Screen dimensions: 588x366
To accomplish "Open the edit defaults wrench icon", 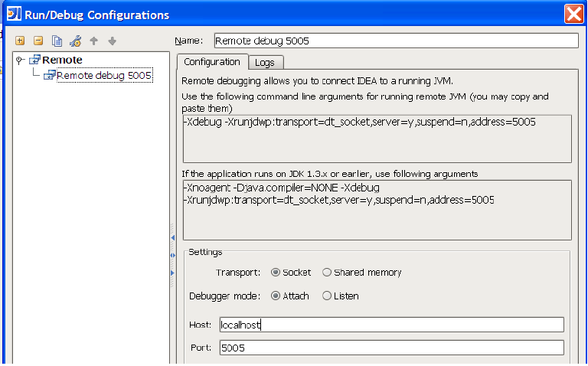I will (75, 41).
